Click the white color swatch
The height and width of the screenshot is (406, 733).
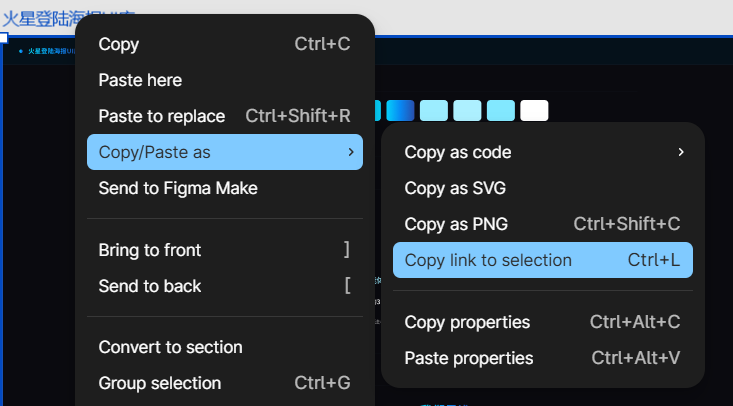tap(534, 110)
